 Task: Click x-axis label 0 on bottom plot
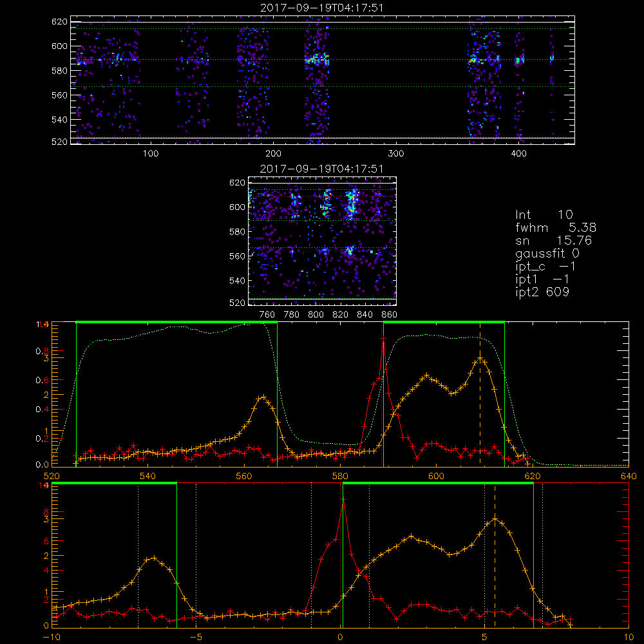(341, 638)
